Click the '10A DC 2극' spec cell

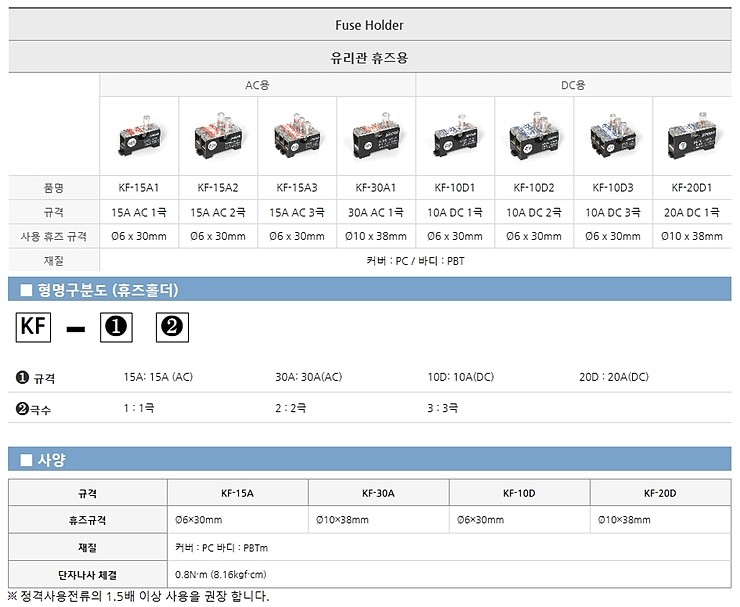tap(534, 212)
